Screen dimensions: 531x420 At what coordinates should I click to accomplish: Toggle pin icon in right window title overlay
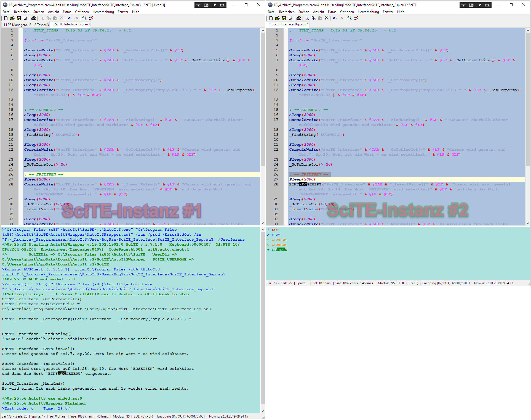(479, 5)
